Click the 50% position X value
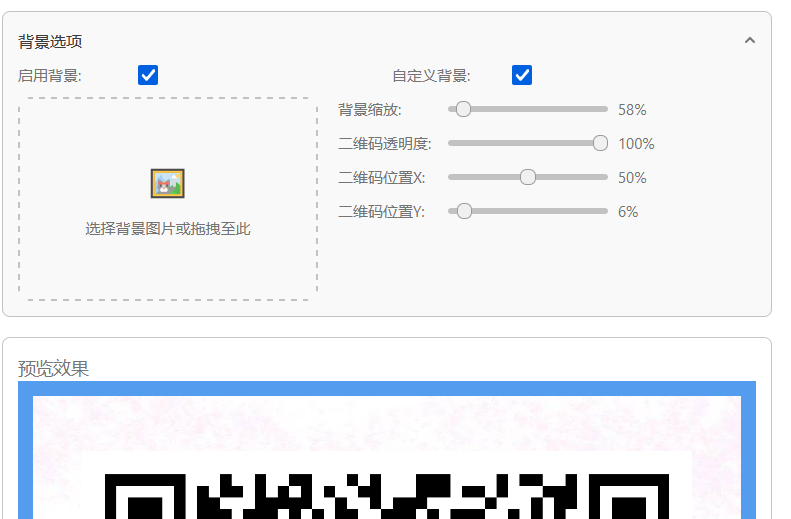 click(x=632, y=178)
